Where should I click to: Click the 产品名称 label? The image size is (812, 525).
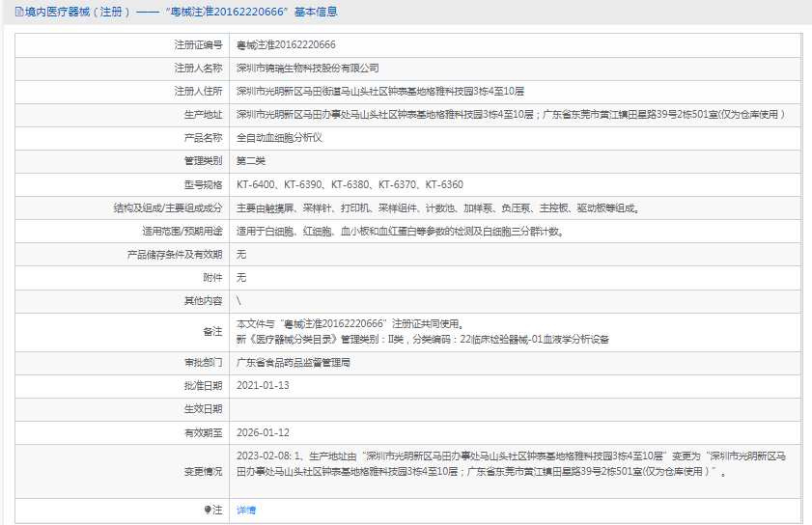pos(203,138)
